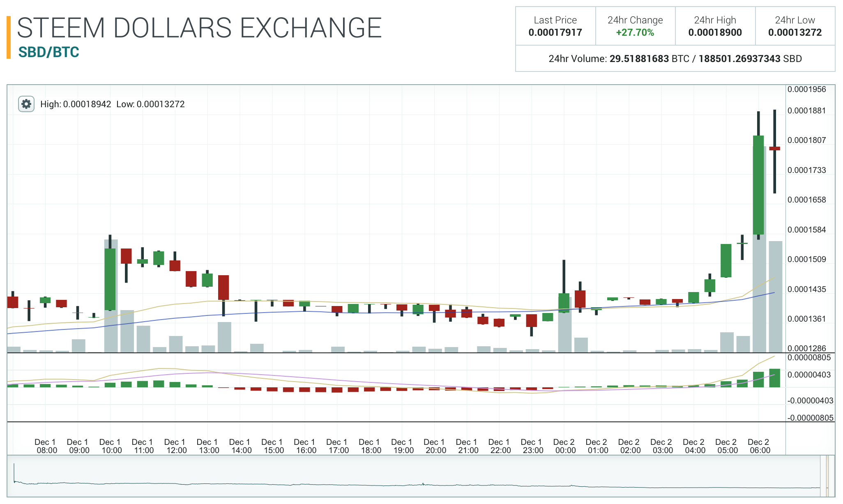Image resolution: width=843 pixels, height=504 pixels.
Task: Click the orange accent bar beside title
Action: click(x=9, y=37)
